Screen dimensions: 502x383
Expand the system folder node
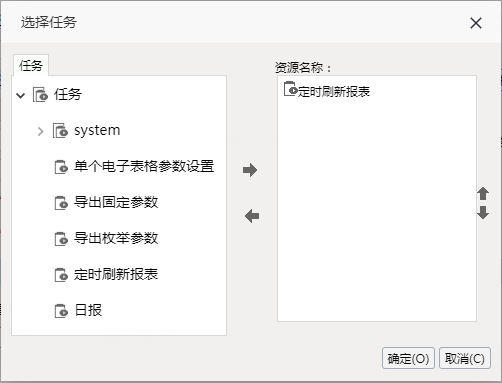point(41,132)
